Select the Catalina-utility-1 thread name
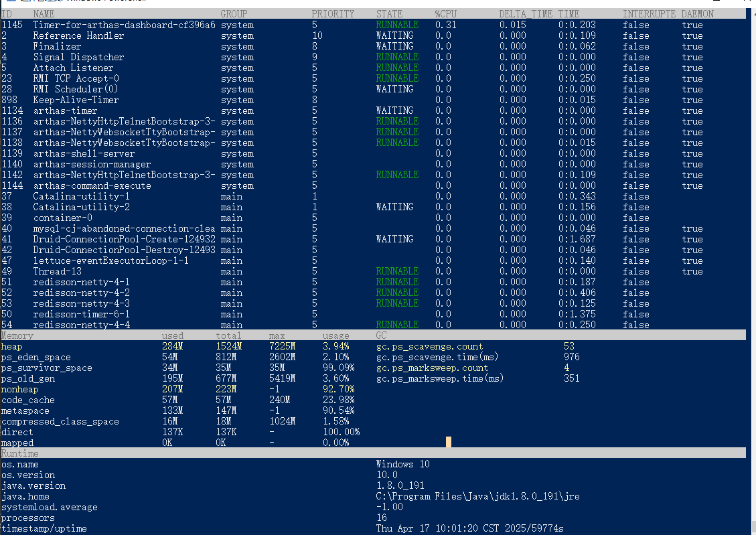Viewport: 756px width, 535px height. click(81, 196)
